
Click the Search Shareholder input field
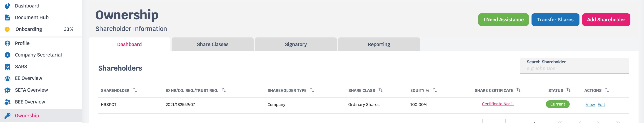574,66
